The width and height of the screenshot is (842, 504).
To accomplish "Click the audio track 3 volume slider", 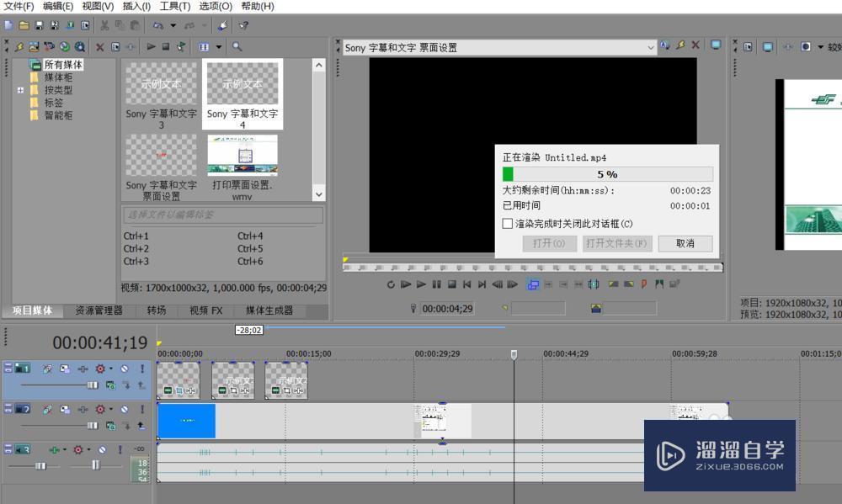I will tap(40, 465).
